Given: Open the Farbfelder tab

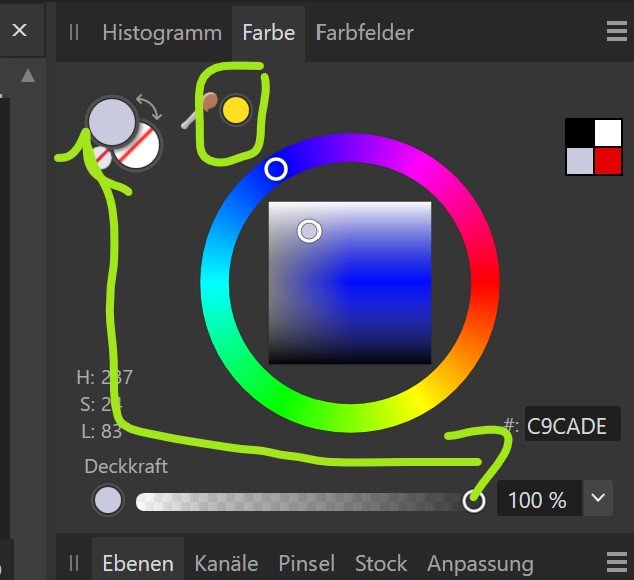Looking at the screenshot, I should coord(365,32).
